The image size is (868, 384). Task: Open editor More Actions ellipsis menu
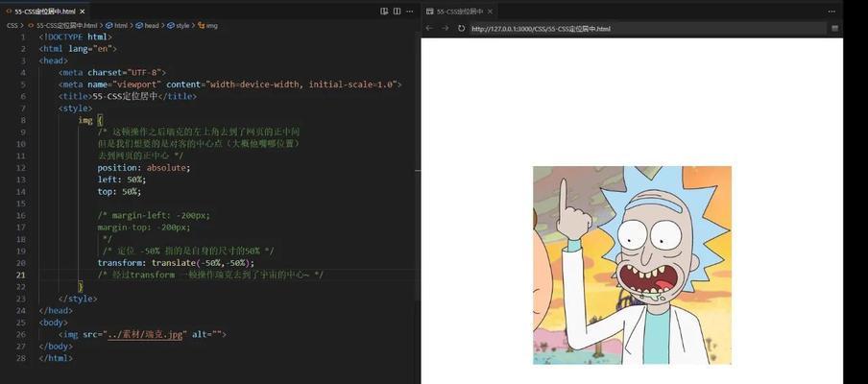pos(410,12)
